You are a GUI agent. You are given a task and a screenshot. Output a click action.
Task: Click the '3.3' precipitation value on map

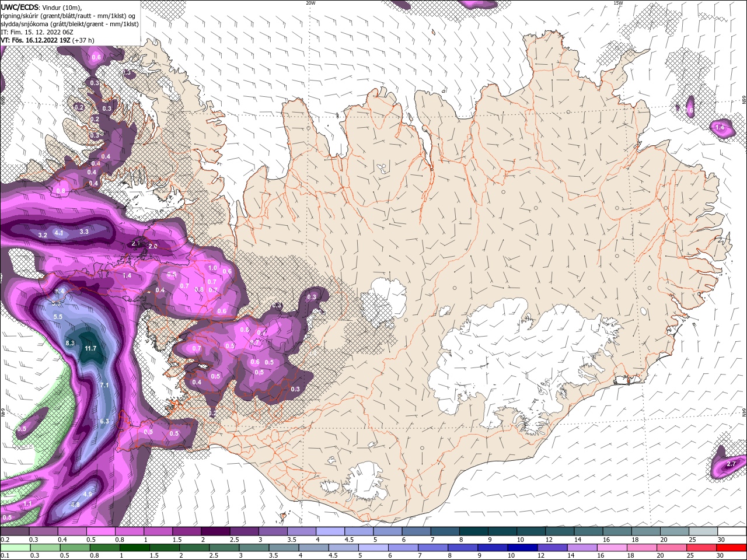click(x=83, y=232)
